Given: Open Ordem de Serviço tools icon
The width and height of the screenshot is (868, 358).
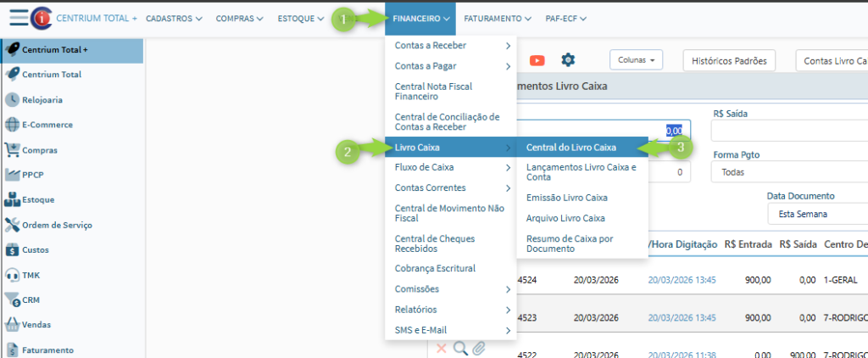Looking at the screenshot, I should coord(13,225).
